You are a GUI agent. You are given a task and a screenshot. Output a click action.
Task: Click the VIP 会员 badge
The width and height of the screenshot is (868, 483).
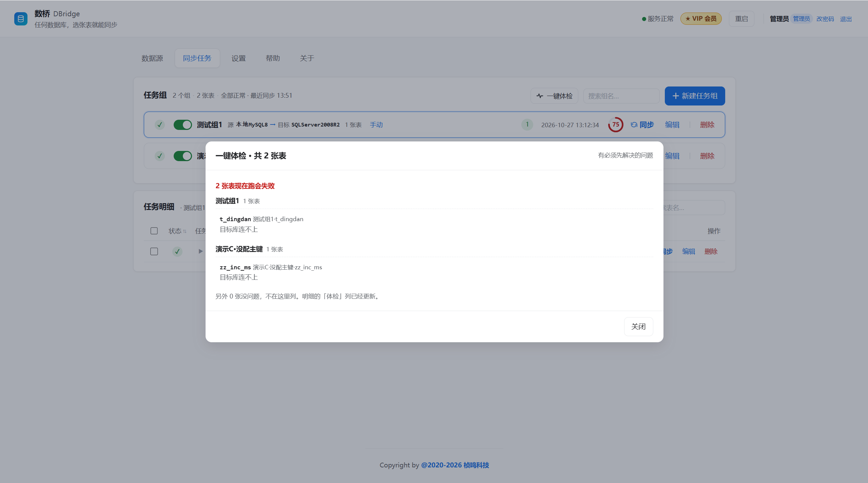pyautogui.click(x=701, y=19)
